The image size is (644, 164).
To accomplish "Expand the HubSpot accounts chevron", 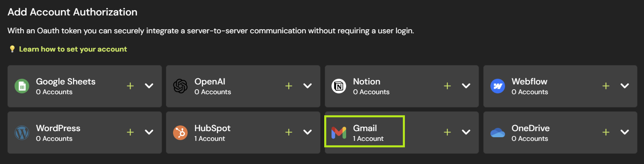I will pyautogui.click(x=308, y=132).
